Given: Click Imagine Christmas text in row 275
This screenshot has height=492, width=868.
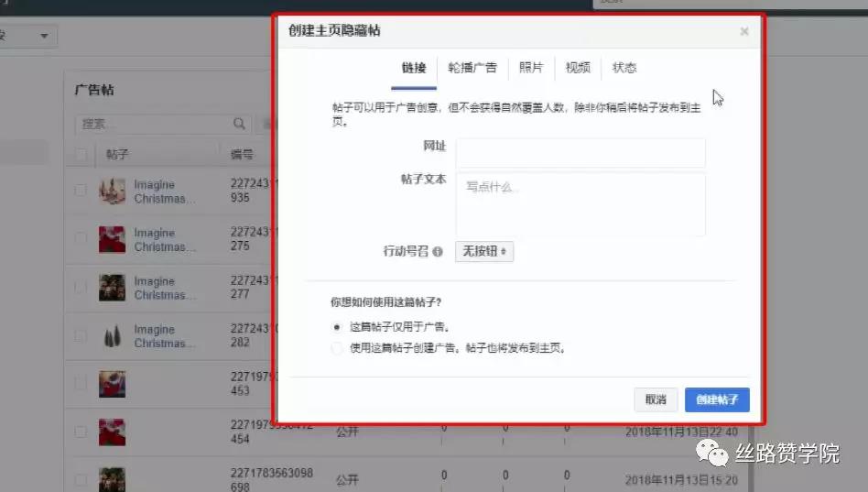Looking at the screenshot, I should click(x=164, y=240).
